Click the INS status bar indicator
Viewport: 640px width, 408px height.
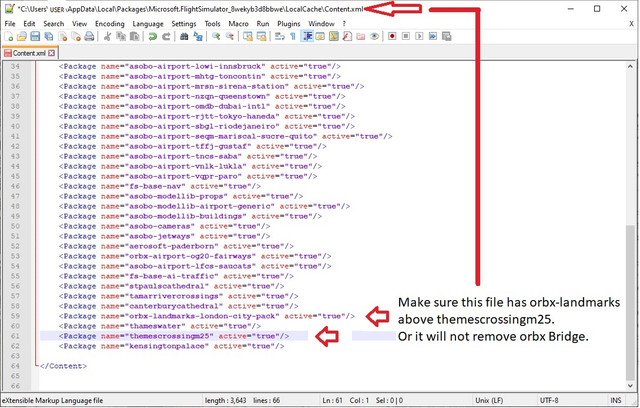pyautogui.click(x=616, y=400)
